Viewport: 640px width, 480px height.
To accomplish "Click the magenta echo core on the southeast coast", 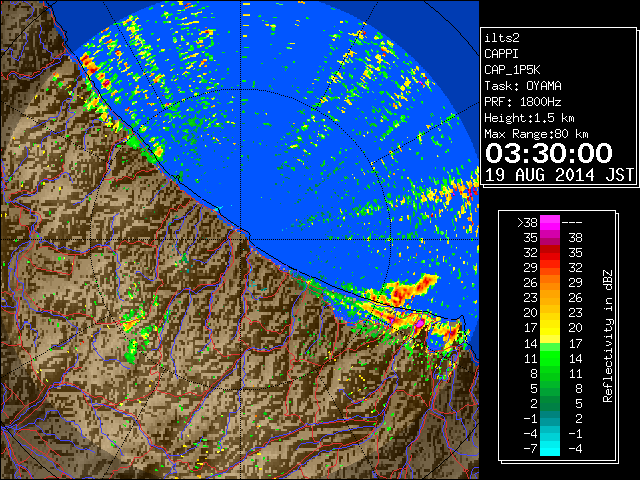I will click(419, 323).
